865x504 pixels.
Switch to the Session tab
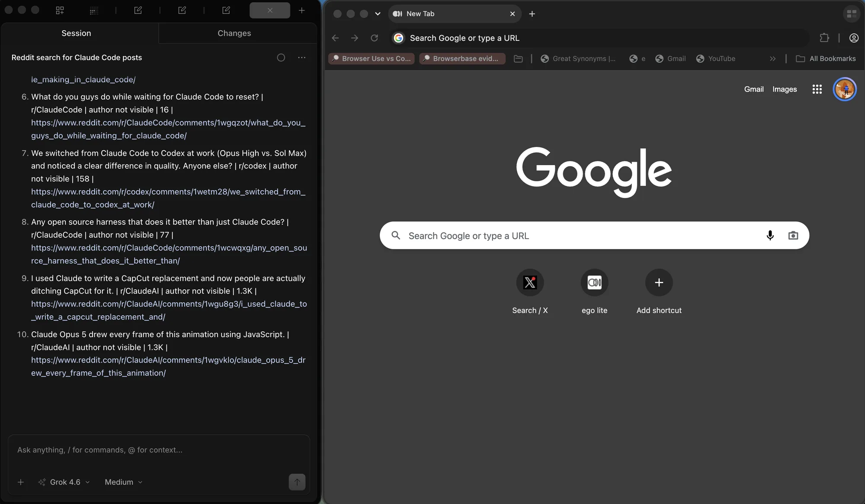[76, 33]
